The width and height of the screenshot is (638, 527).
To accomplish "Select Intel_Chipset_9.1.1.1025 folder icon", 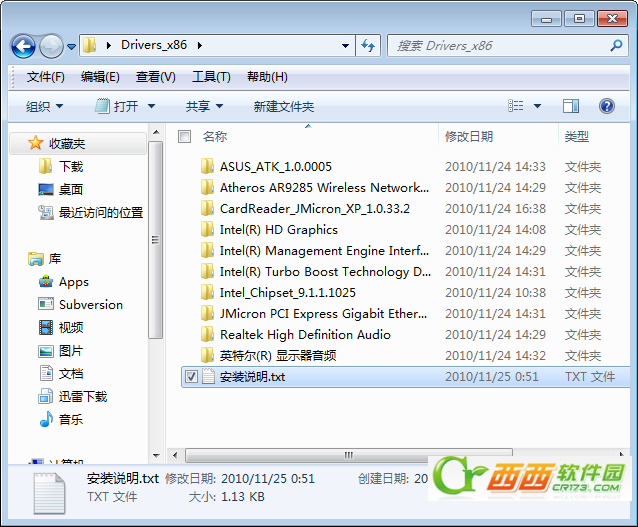I will pos(207,292).
